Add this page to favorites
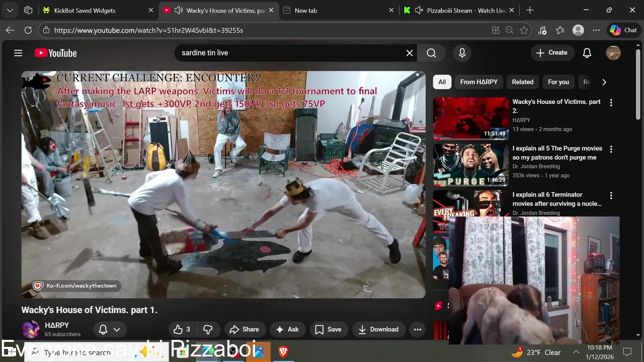This screenshot has width=644, height=362. point(524,30)
